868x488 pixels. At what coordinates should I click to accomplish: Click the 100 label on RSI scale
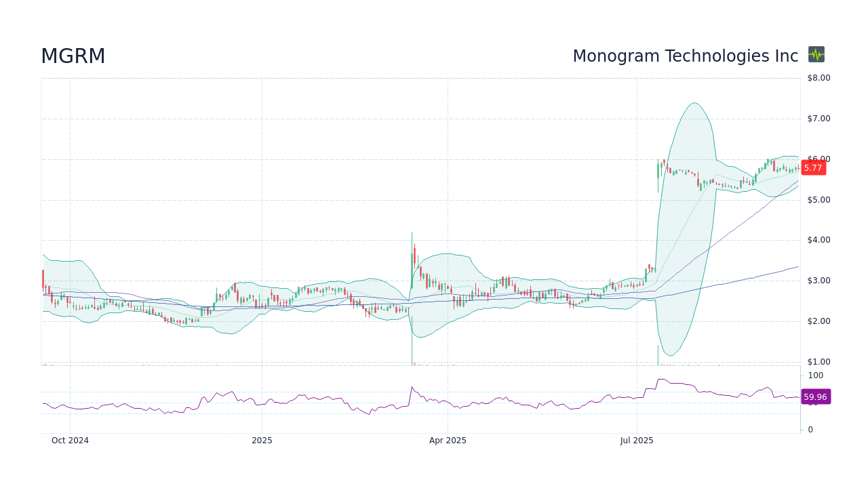pos(815,375)
